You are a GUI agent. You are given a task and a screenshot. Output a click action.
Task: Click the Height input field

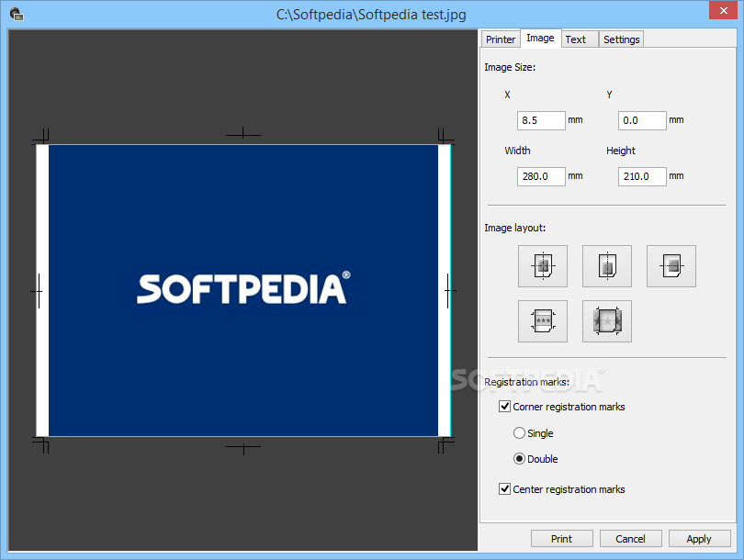(642, 176)
